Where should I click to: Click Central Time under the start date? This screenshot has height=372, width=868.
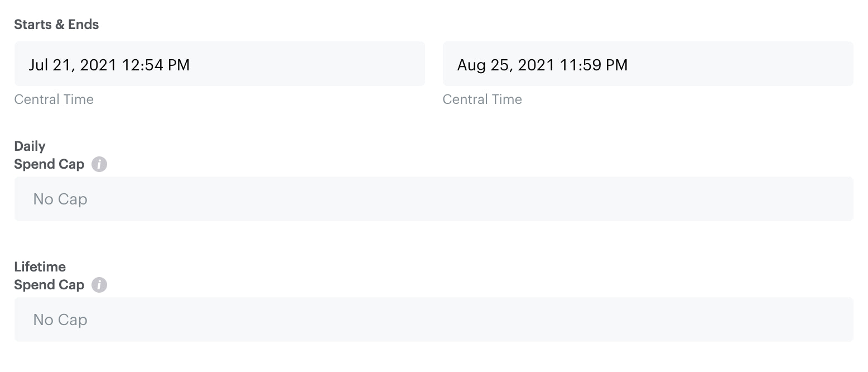coord(54,99)
